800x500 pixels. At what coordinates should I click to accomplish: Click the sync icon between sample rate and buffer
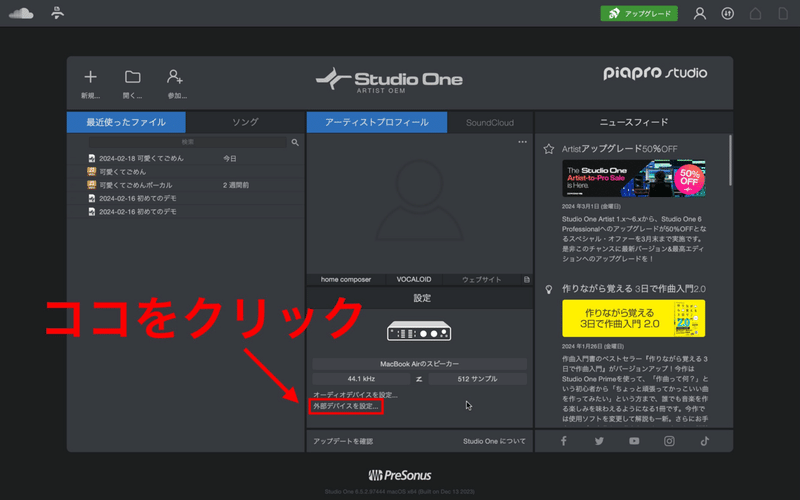point(419,379)
